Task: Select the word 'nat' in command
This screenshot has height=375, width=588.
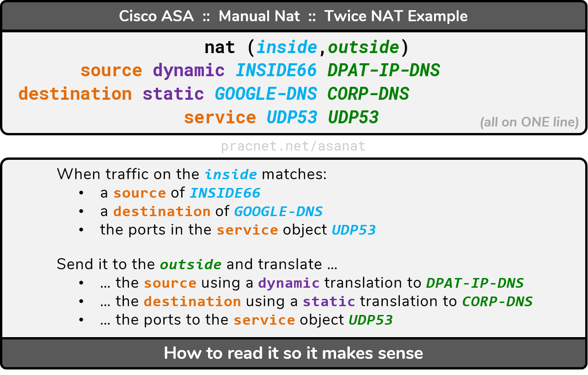Action: (x=220, y=47)
